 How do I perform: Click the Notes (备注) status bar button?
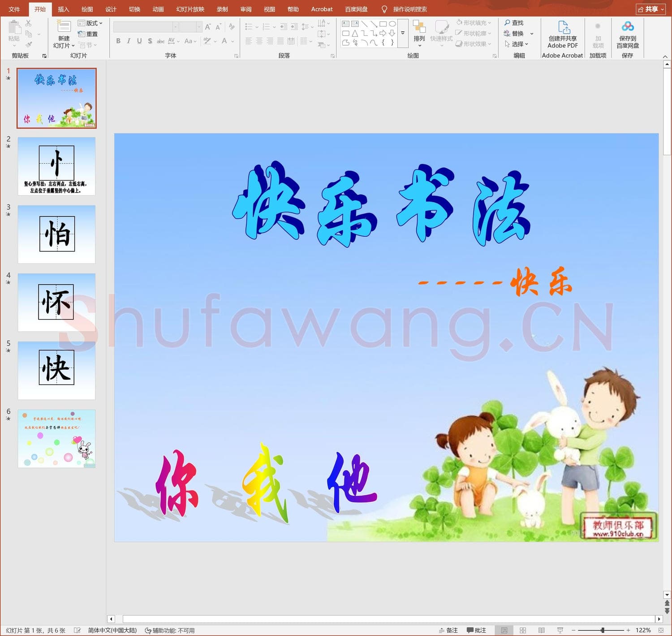point(448,630)
